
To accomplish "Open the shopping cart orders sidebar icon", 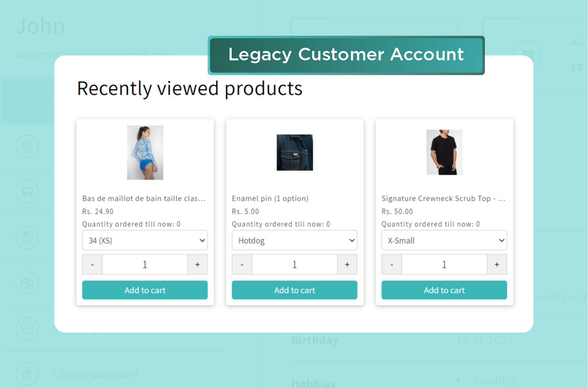I will pos(27,191).
